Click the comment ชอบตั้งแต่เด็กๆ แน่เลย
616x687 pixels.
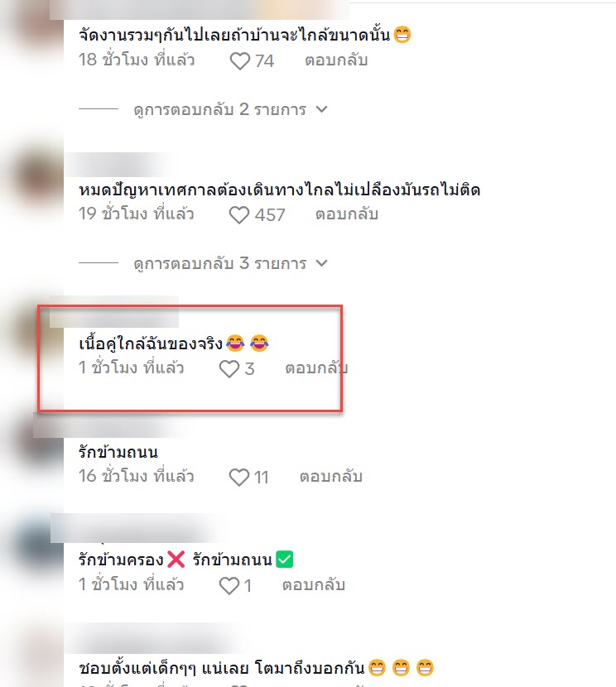257,668
